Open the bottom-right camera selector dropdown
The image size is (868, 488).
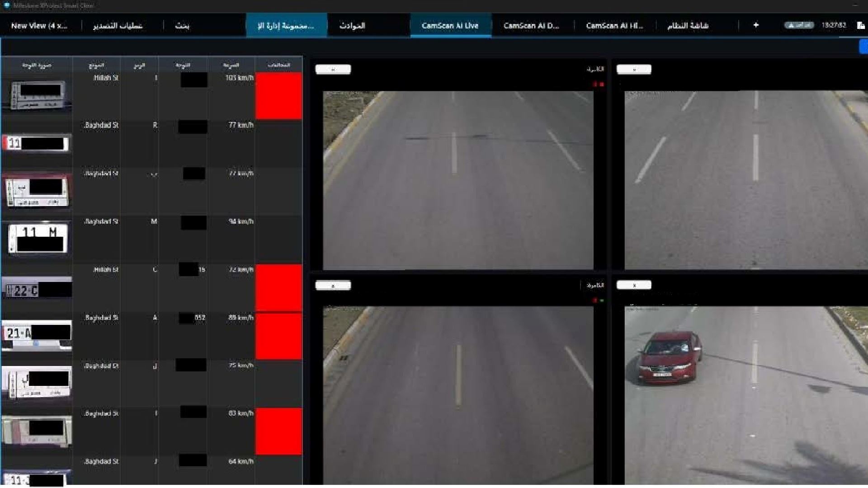point(634,285)
